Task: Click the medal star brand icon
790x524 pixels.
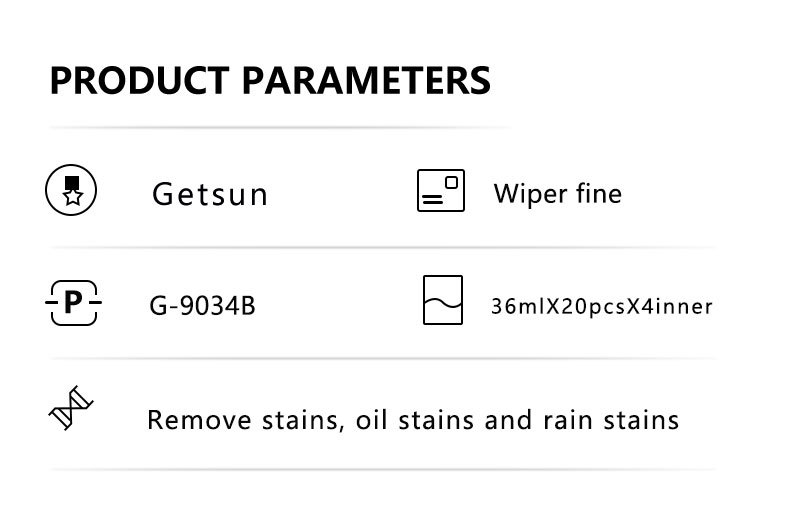Action: pyautogui.click(x=71, y=190)
